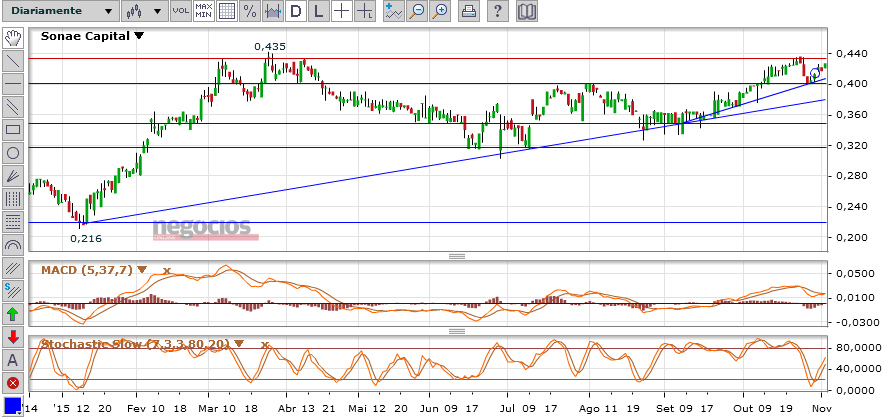Open the Diariamente period dropdown

coord(61,11)
